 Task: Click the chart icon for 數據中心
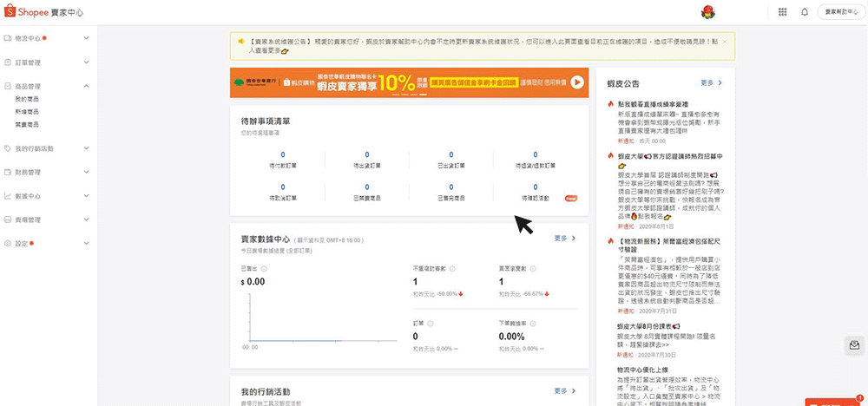click(8, 196)
